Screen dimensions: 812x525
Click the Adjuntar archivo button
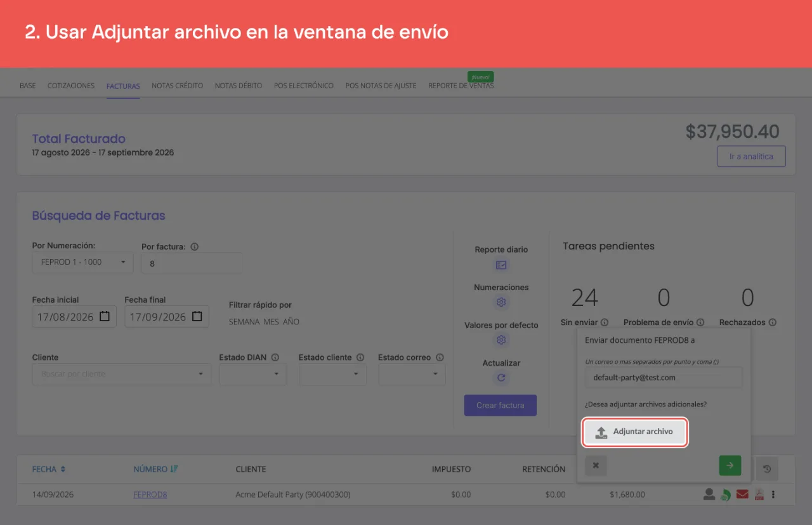[x=635, y=432]
